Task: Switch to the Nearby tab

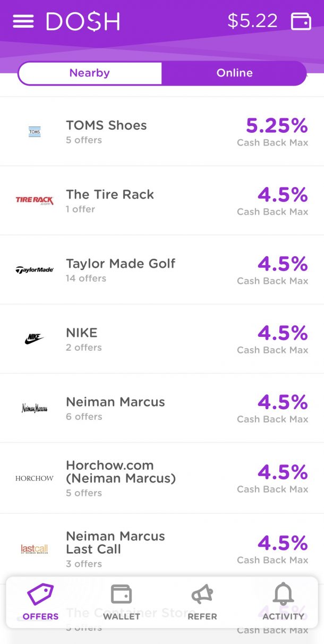Action: [x=90, y=73]
